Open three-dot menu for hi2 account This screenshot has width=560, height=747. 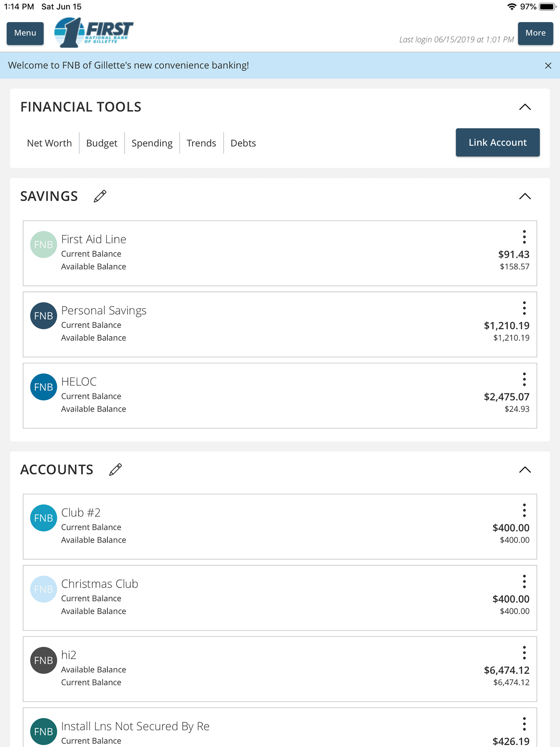tap(524, 653)
